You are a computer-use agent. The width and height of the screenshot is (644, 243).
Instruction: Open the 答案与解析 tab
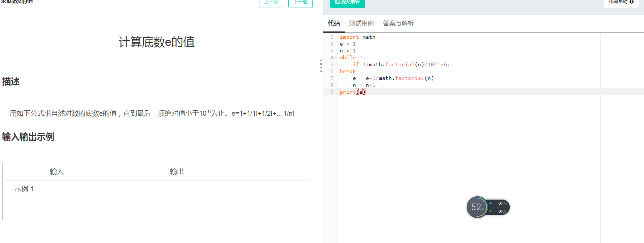click(x=398, y=24)
